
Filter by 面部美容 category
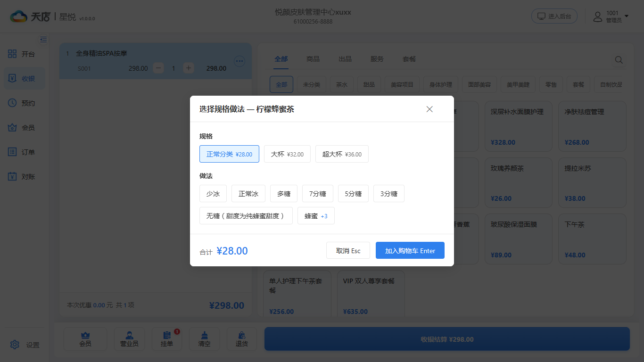[479, 85]
